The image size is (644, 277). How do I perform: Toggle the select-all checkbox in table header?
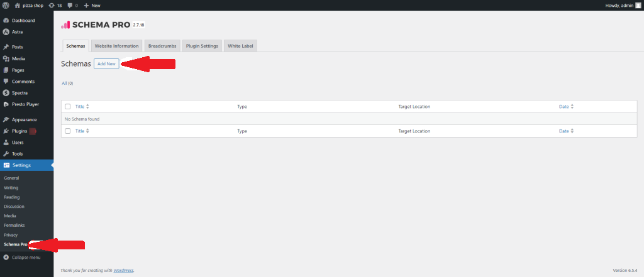pyautogui.click(x=68, y=107)
